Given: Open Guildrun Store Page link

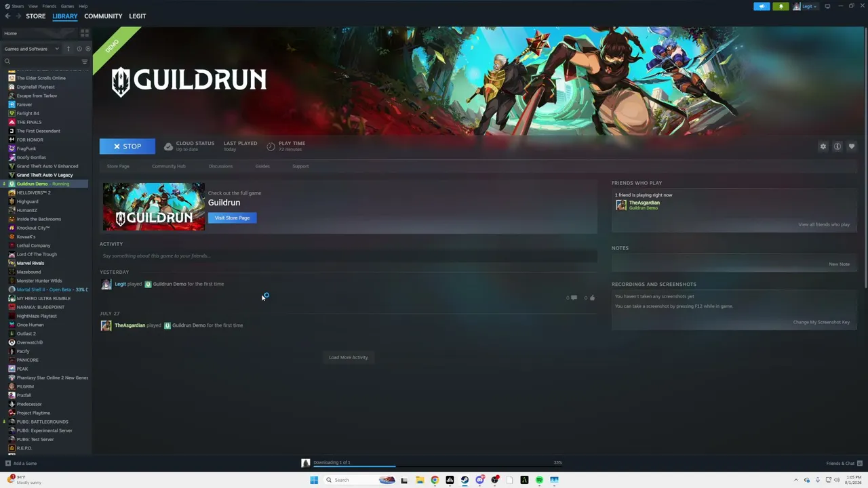Looking at the screenshot, I should coord(118,166).
